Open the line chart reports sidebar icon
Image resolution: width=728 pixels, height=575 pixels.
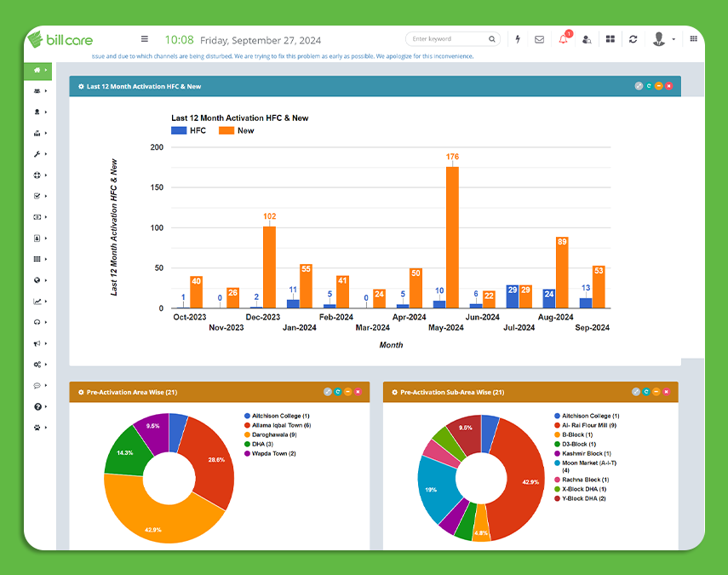[37, 301]
